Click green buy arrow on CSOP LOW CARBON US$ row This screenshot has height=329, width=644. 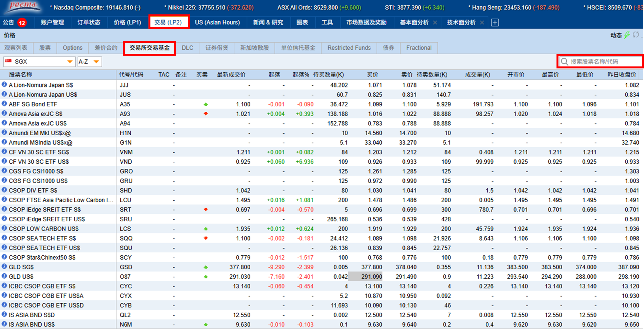206,229
